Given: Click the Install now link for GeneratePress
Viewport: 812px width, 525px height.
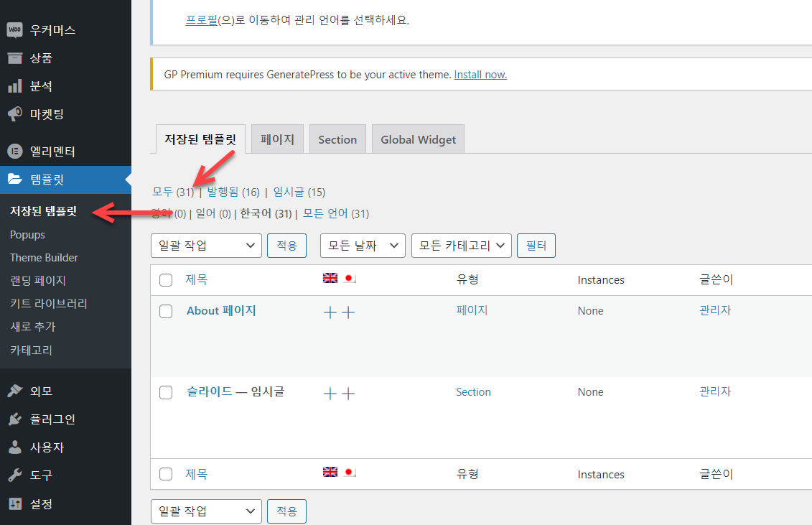Looking at the screenshot, I should tap(480, 73).
